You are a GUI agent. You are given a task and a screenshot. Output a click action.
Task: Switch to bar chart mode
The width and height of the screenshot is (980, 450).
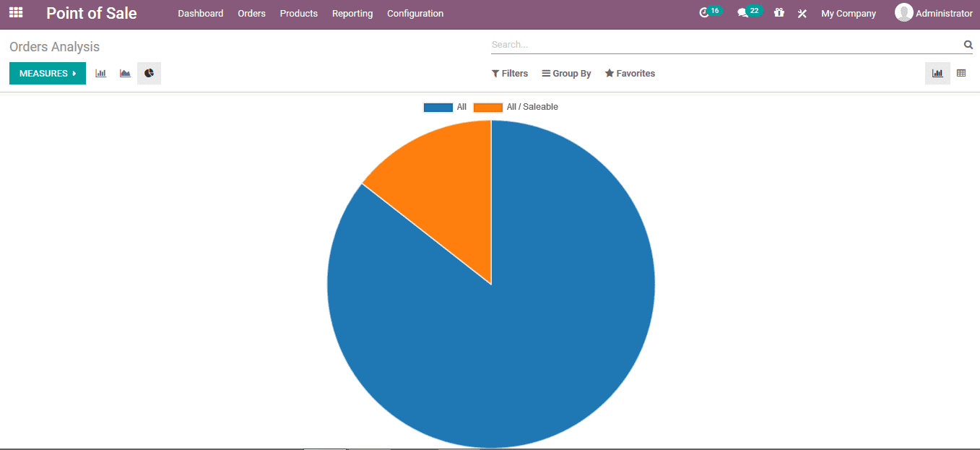pos(101,73)
